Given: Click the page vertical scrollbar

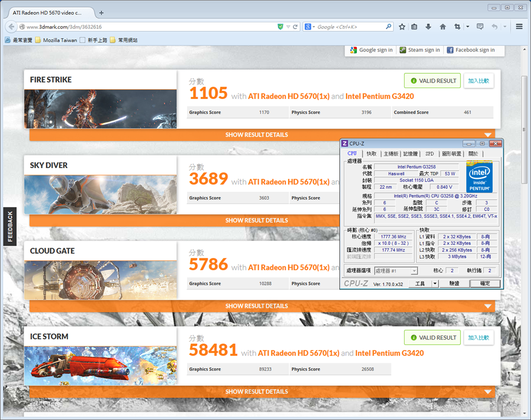Looking at the screenshot, I should (524, 130).
